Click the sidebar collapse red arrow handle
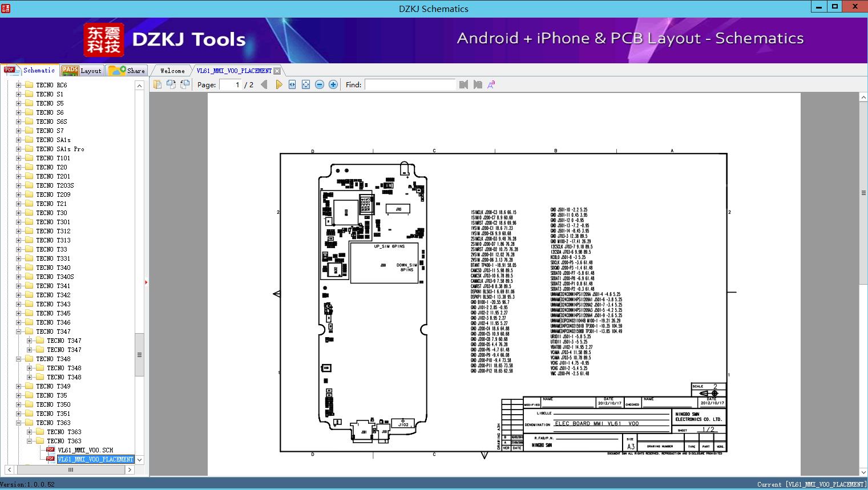868x490 pixels. click(146, 282)
